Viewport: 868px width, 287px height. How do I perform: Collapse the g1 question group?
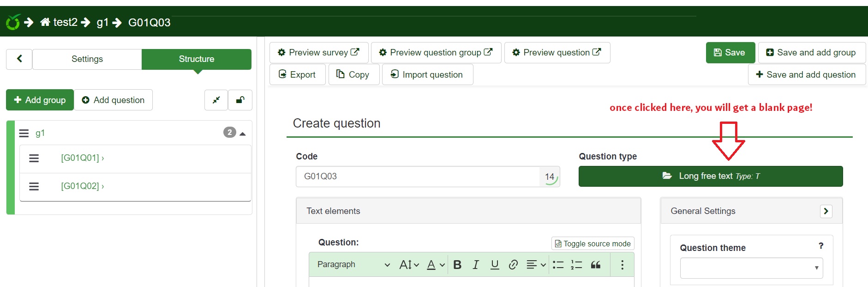click(x=243, y=133)
